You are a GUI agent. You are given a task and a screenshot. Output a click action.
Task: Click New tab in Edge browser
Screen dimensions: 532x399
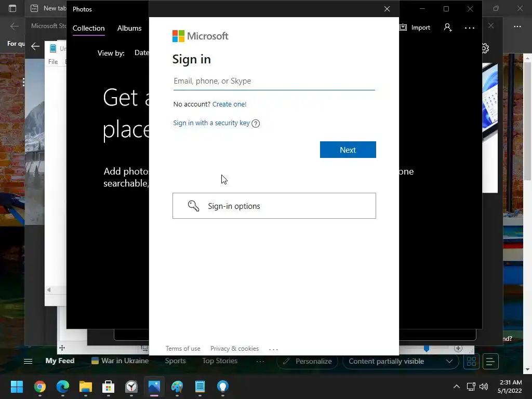(x=48, y=8)
